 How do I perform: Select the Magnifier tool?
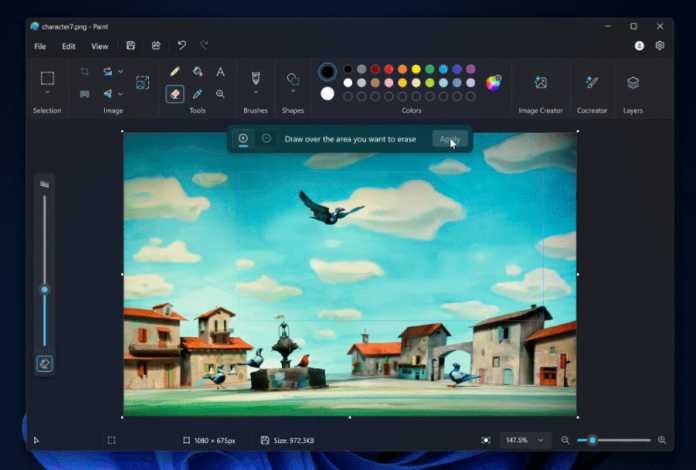click(220, 94)
